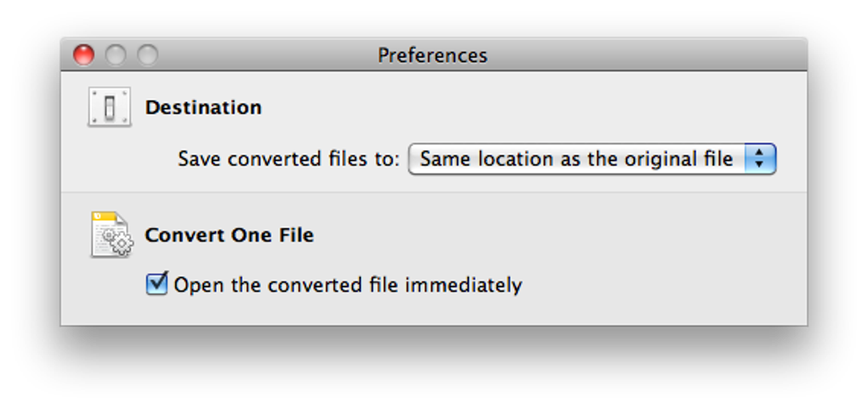The height and width of the screenshot is (409, 868).
Task: Click the divider line between the sections
Action: 434,192
